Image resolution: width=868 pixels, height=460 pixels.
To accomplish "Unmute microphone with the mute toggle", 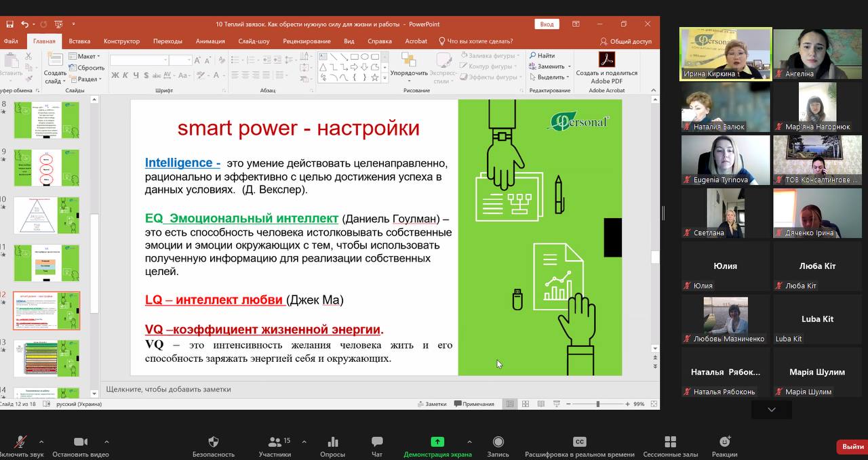I will point(20,442).
